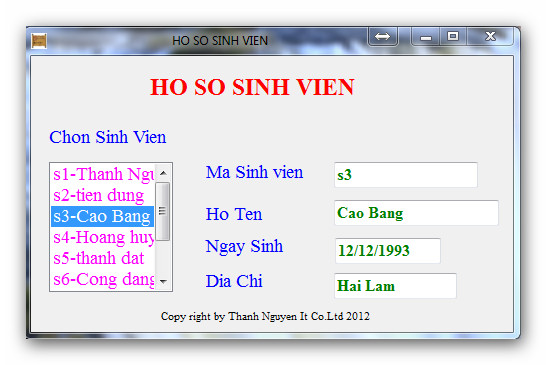
Task: Focus the Ma Sinh vien field
Action: [406, 175]
